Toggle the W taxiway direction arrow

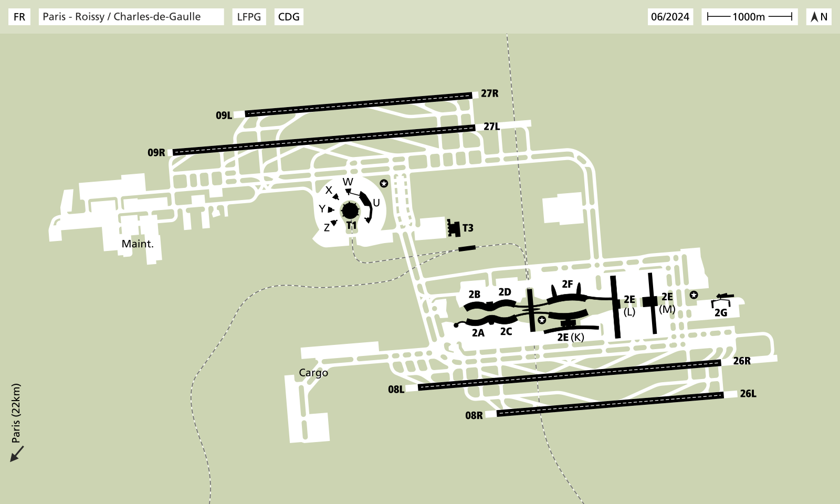(x=349, y=191)
